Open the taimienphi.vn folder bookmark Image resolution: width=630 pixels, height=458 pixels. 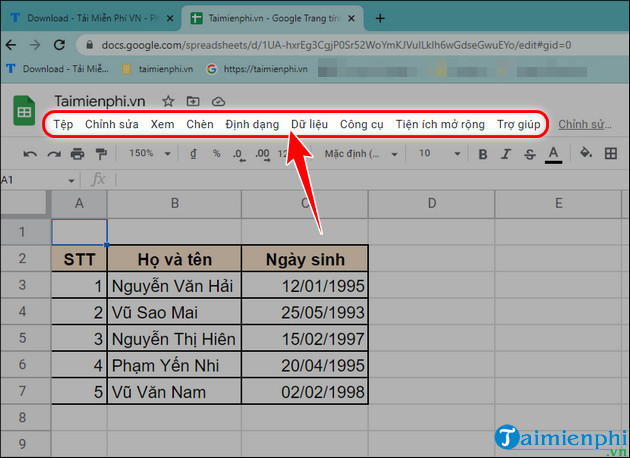(158, 69)
